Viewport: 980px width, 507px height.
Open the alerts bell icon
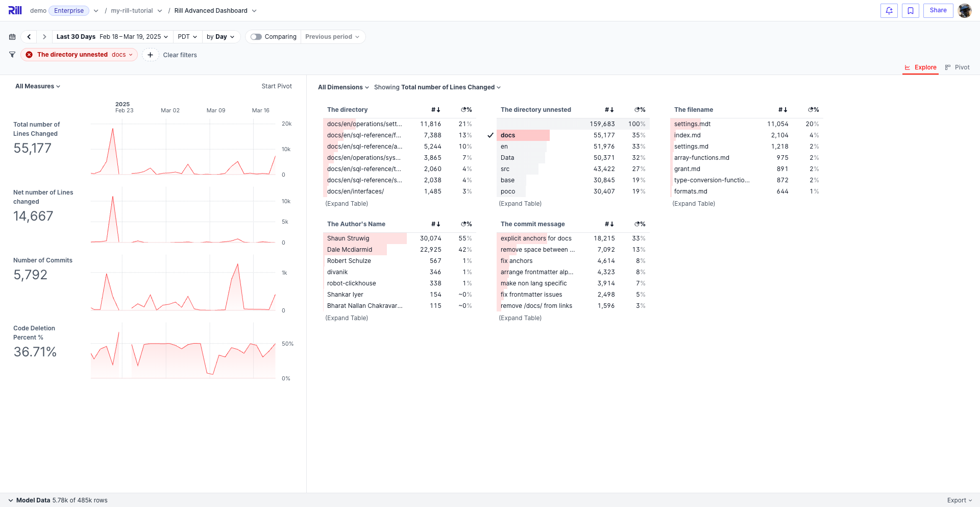pos(889,11)
